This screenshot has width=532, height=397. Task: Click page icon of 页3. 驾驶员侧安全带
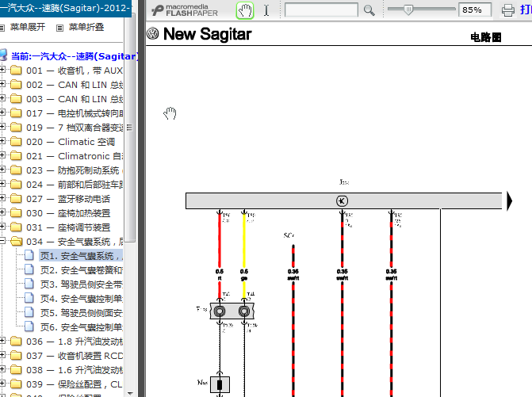(x=29, y=284)
